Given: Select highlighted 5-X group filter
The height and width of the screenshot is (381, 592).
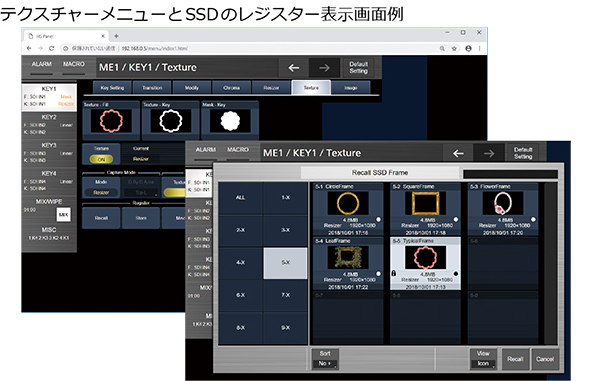Looking at the screenshot, I should coord(285,263).
